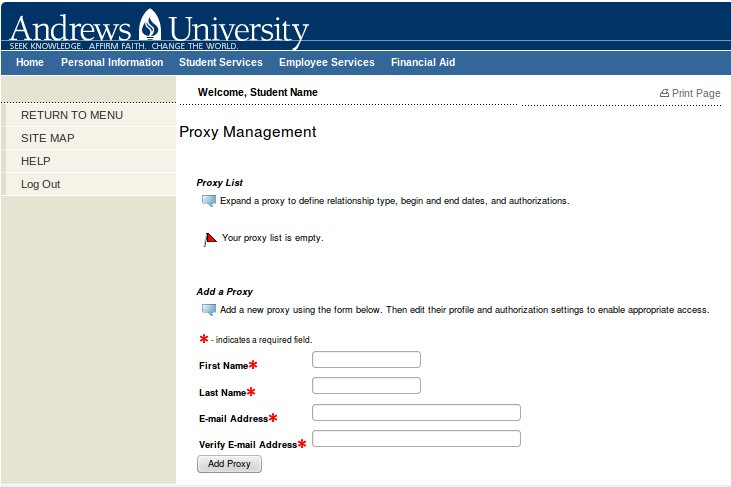Click the 'Your proxy list is empty.' message
The height and width of the screenshot is (487, 731).
273,238
